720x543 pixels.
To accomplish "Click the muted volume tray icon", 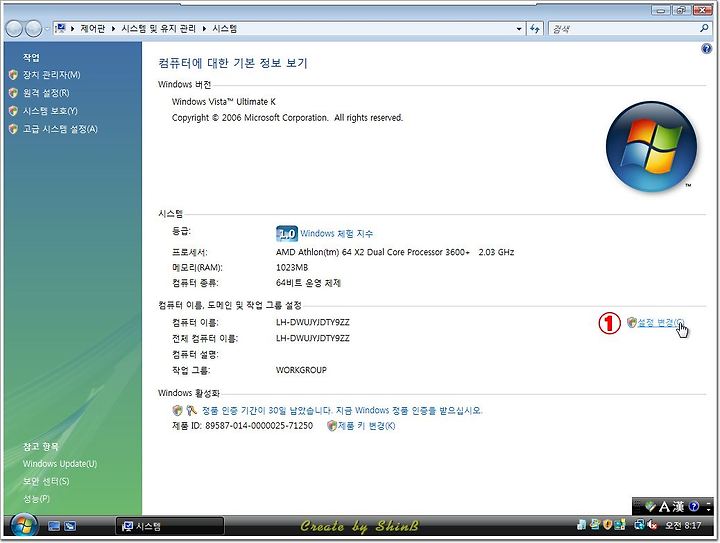I will point(652,525).
